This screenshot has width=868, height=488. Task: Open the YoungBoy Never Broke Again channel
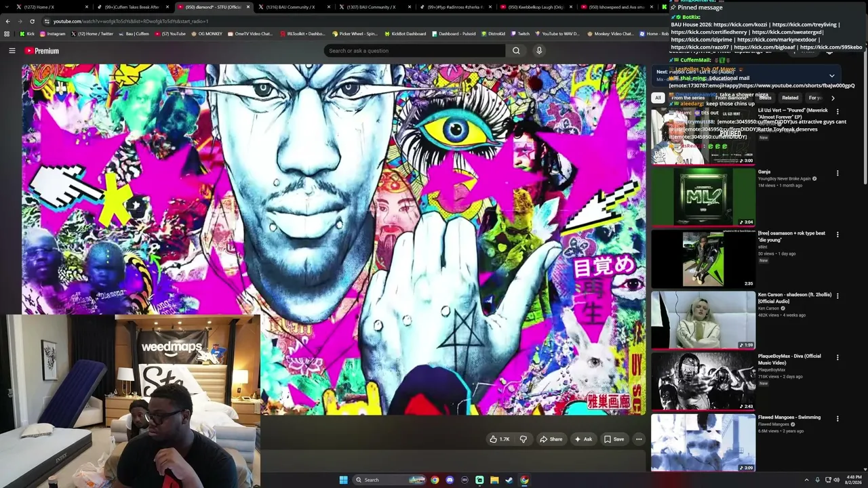tap(785, 179)
